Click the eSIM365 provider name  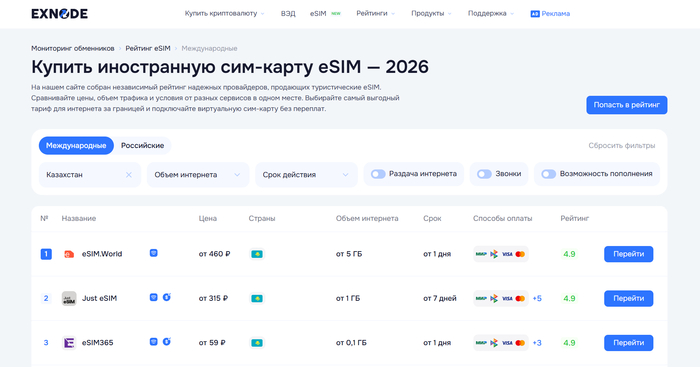pos(97,343)
